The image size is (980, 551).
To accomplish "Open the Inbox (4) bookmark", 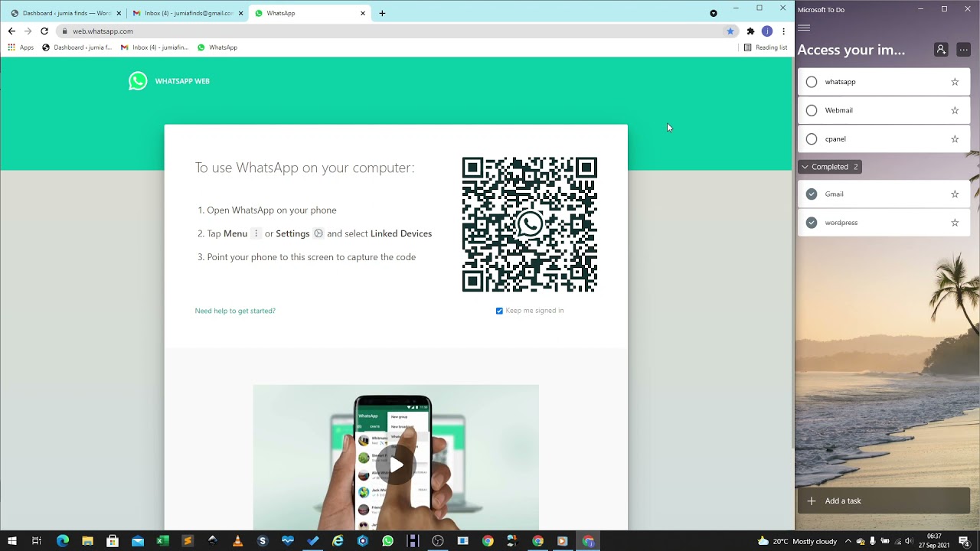I will [x=155, y=47].
